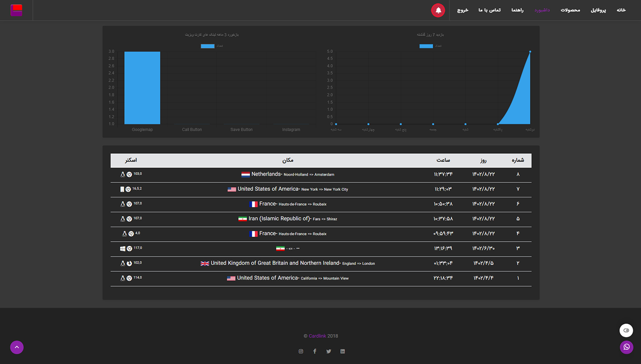
Task: Open پروفایل (Profile) menu item
Action: click(598, 10)
